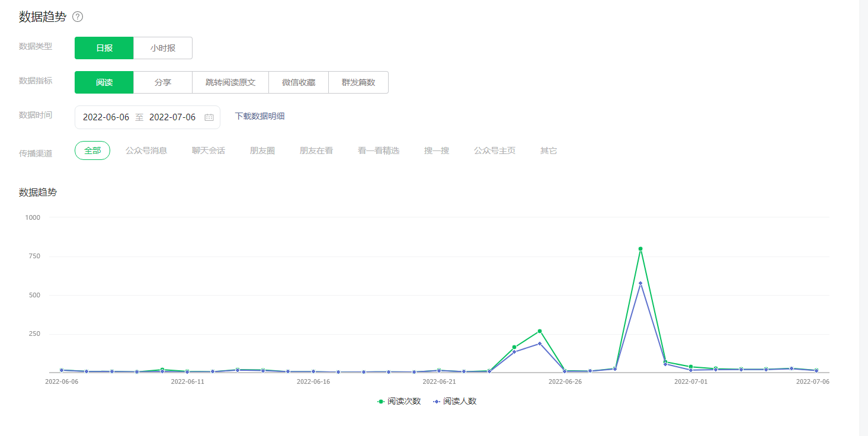Click the end date 2022-07-06 field
This screenshot has height=436, width=868.
pos(172,117)
